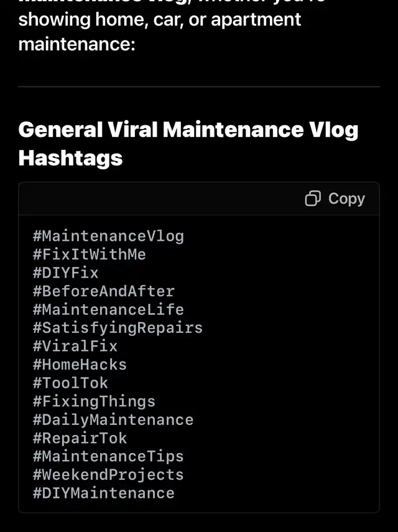Click the horizontal divider above the heading
398x532 pixels.
coord(199,86)
